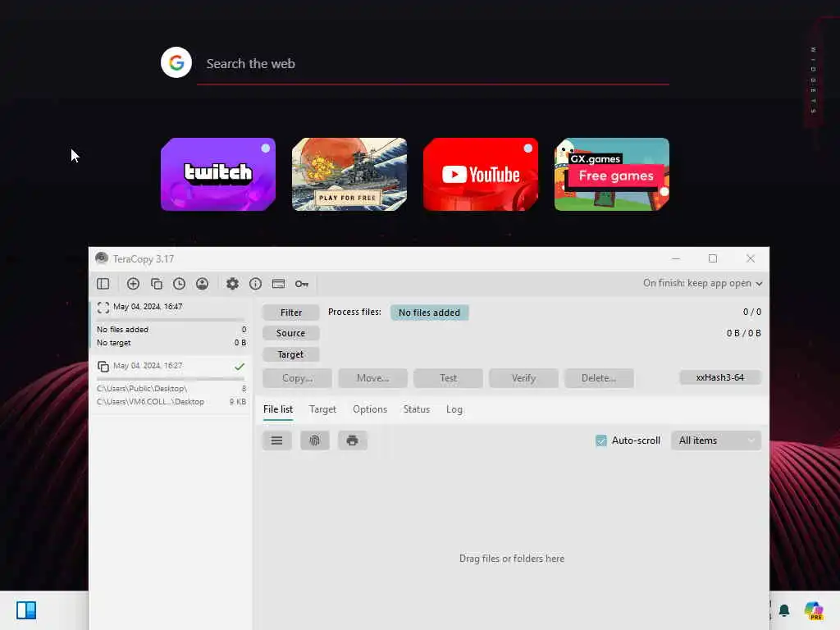840x630 pixels.
Task: Open the history clock icon
Action: pyautogui.click(x=179, y=283)
